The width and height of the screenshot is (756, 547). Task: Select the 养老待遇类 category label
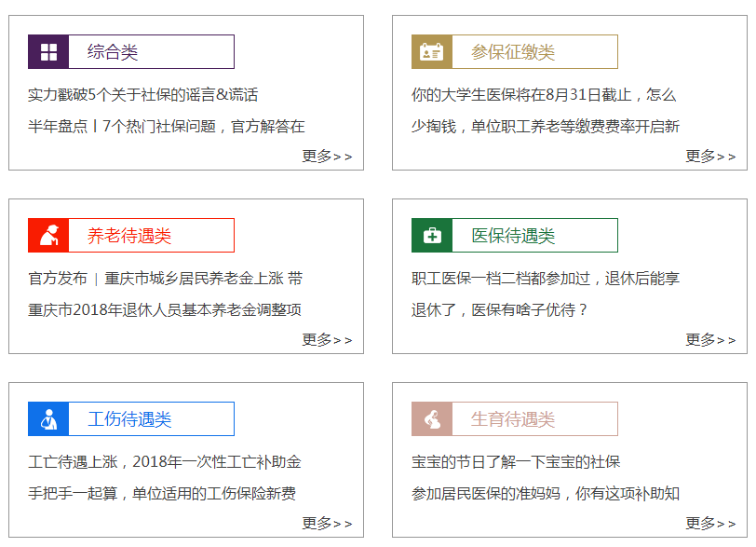click(129, 236)
